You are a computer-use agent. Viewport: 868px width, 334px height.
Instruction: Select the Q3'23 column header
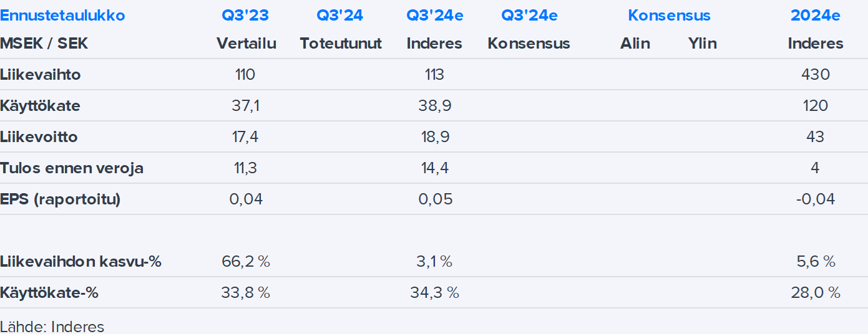click(x=246, y=16)
